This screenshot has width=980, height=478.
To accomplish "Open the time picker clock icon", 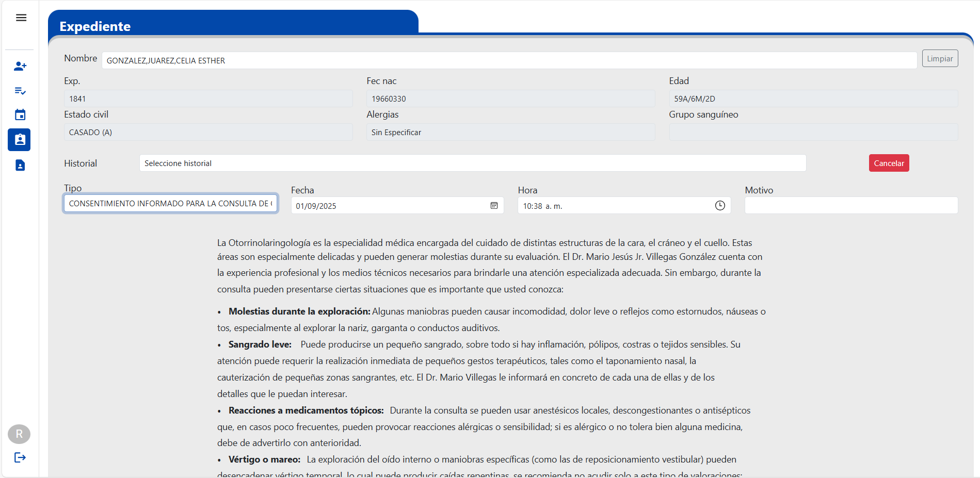I will click(720, 206).
